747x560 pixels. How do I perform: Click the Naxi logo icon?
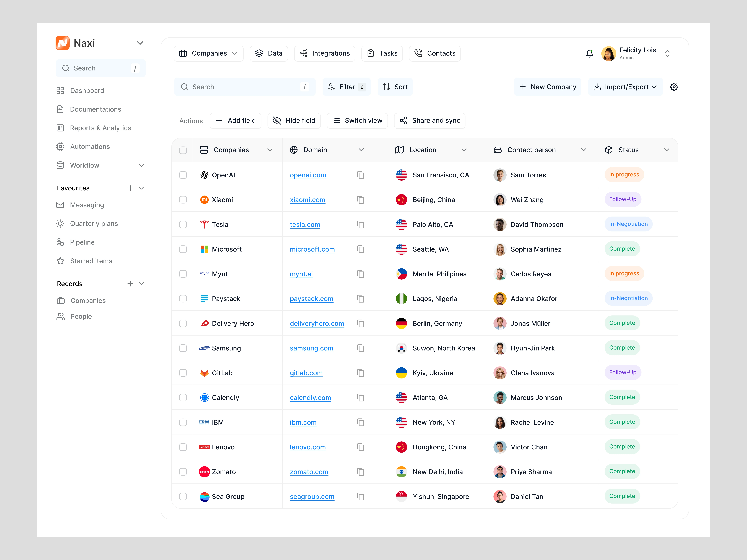pyautogui.click(x=62, y=43)
